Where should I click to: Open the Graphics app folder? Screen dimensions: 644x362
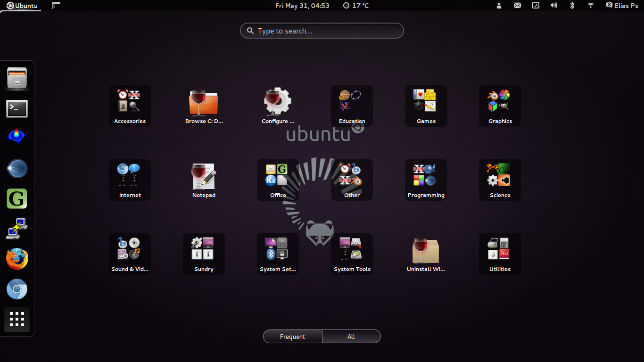click(x=500, y=106)
